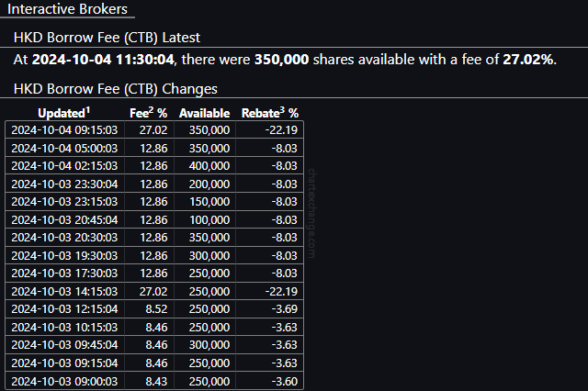Select the 2024-10-03 09:00:03 timestamp cell
This screenshot has height=391, width=588.
click(64, 381)
